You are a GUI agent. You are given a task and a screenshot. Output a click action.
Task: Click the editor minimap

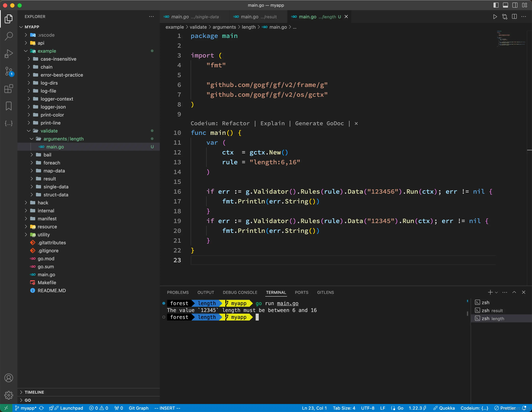click(x=511, y=39)
